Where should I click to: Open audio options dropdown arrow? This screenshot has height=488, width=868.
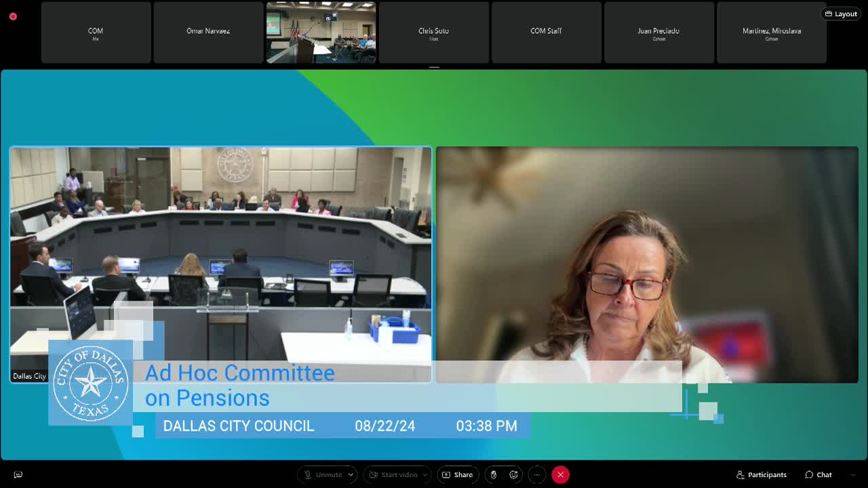pos(351,474)
